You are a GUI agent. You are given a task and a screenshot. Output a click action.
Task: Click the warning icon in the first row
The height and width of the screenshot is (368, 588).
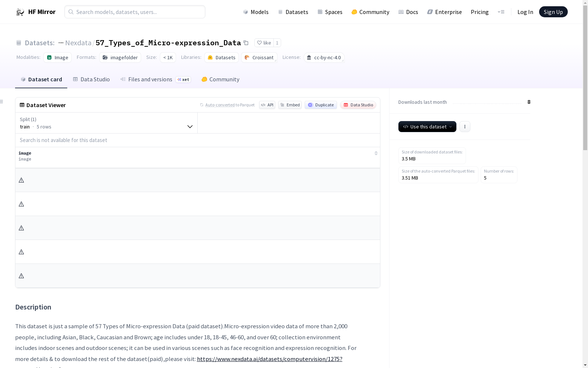(21, 180)
